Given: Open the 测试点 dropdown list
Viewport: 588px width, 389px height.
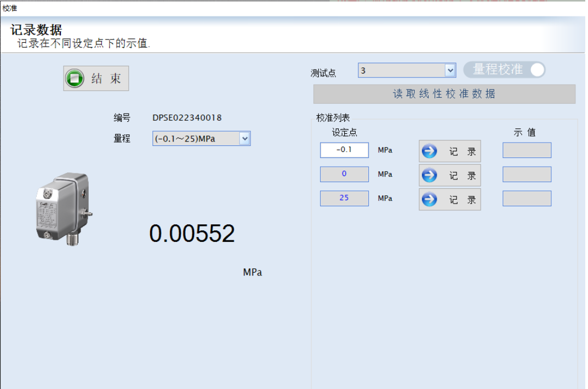Looking at the screenshot, I should click(x=450, y=70).
